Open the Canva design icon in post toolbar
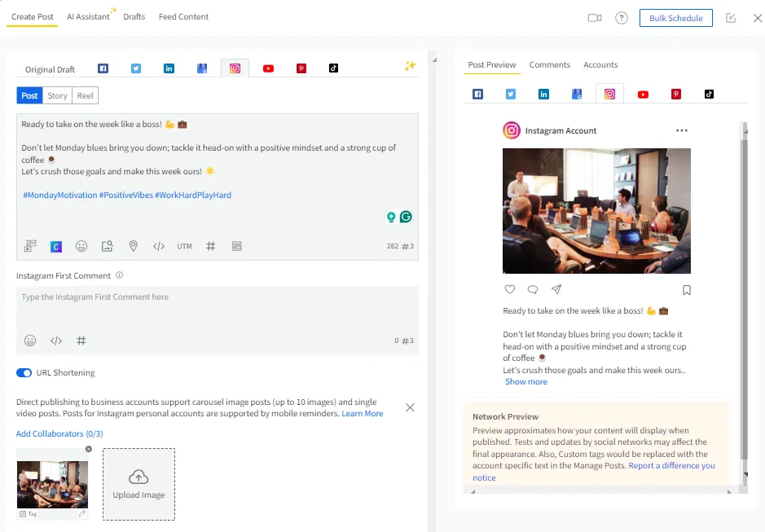Viewport: 765px width, 532px height. [56, 246]
